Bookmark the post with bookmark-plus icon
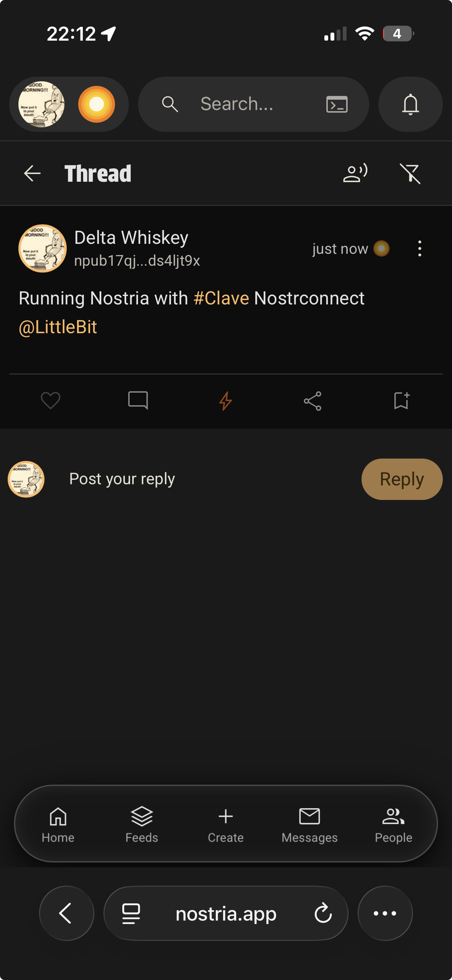The image size is (452, 980). [x=401, y=401]
